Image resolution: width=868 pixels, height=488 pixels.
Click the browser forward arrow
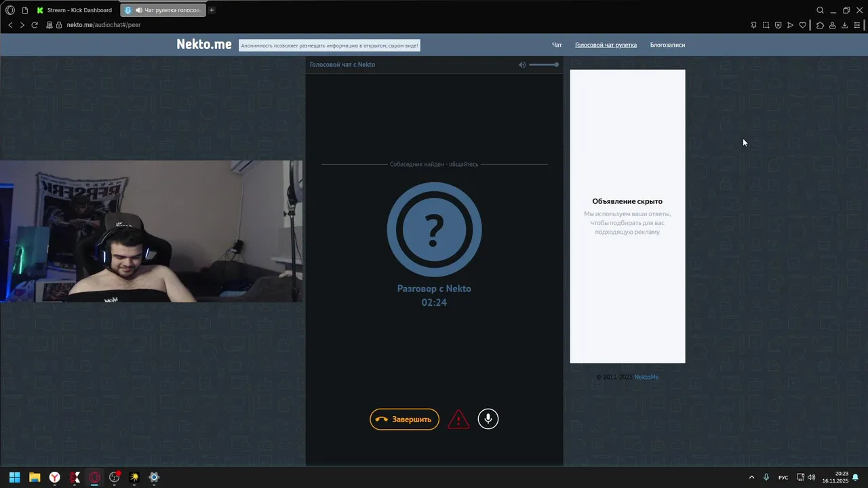pos(22,25)
